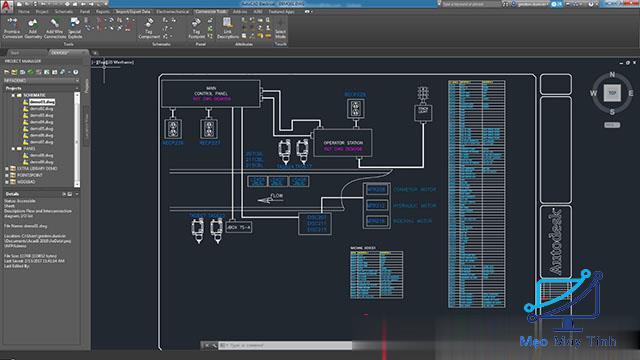Click the plus button for a new drawing tab

95,53
